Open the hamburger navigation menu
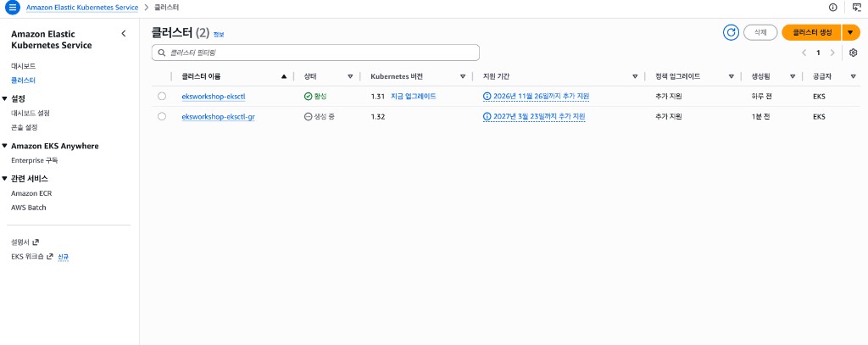 [x=12, y=8]
